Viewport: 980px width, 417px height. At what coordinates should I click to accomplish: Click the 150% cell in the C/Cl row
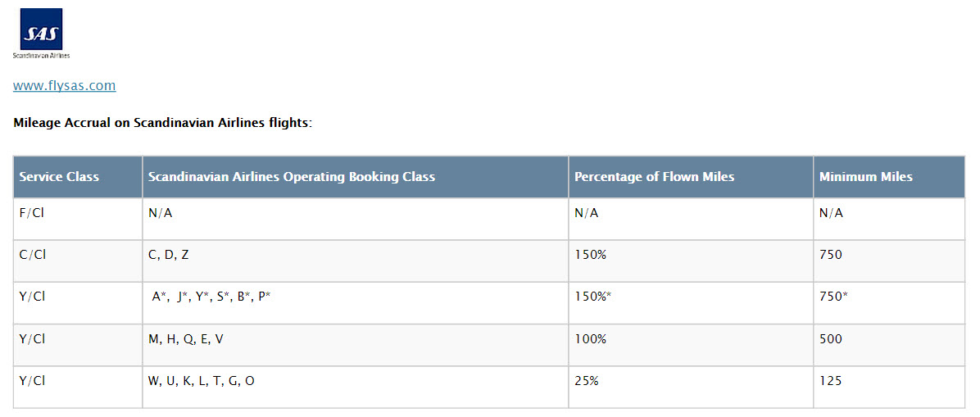(x=590, y=255)
